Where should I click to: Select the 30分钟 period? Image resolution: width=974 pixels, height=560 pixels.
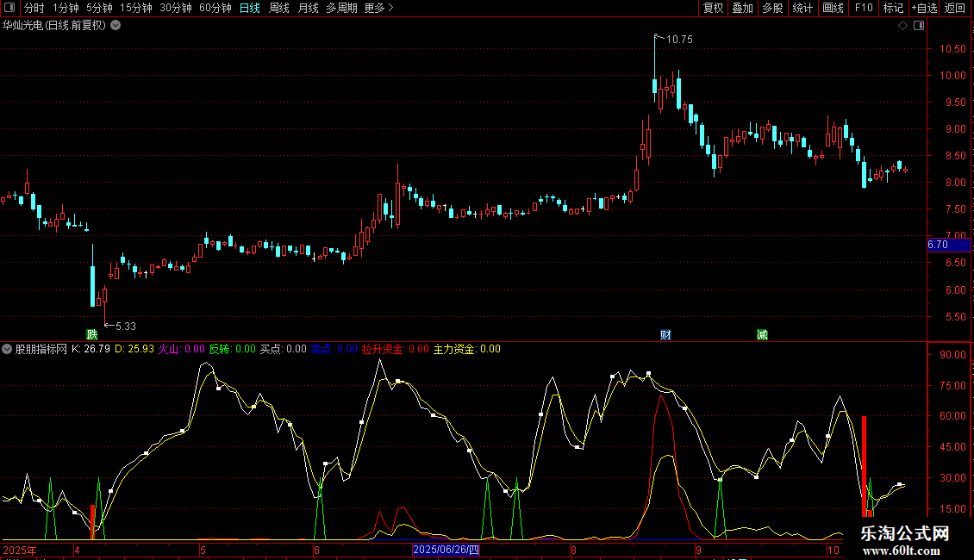pos(176,8)
